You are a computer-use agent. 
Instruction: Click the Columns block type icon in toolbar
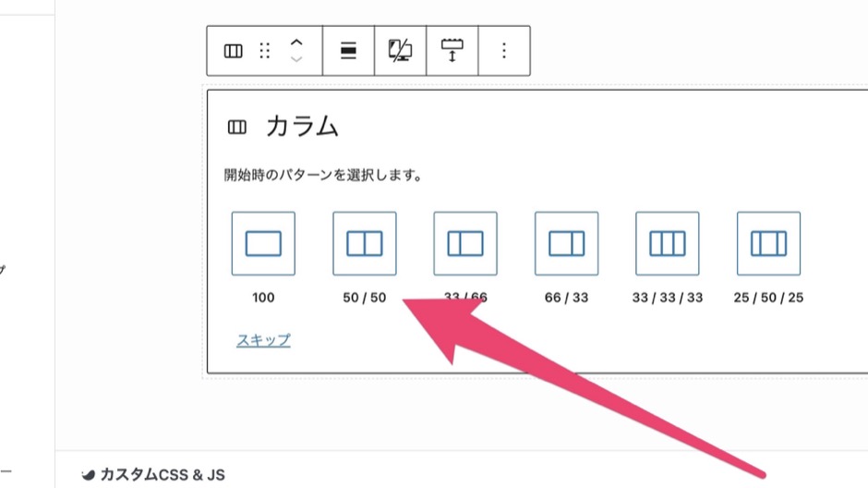(x=233, y=51)
